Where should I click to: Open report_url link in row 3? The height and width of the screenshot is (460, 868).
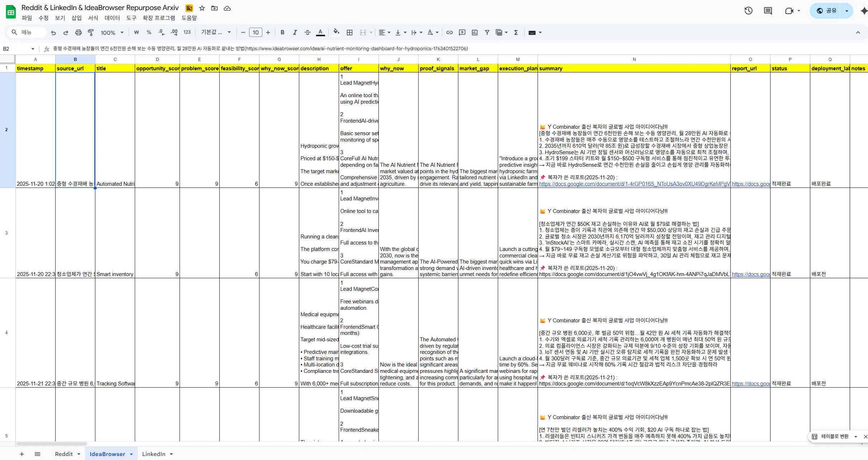tap(750, 274)
